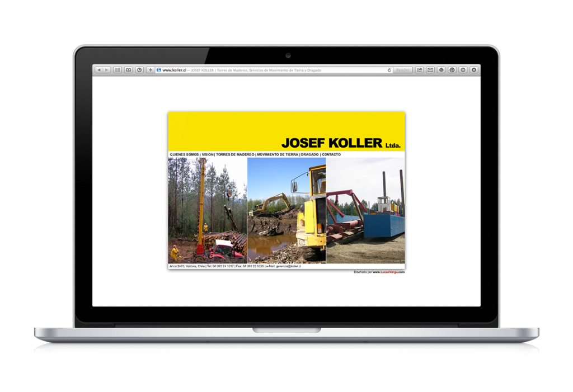Click the Tel: 56 063 24 1017 text
The height and width of the screenshot is (392, 573).
click(220, 266)
